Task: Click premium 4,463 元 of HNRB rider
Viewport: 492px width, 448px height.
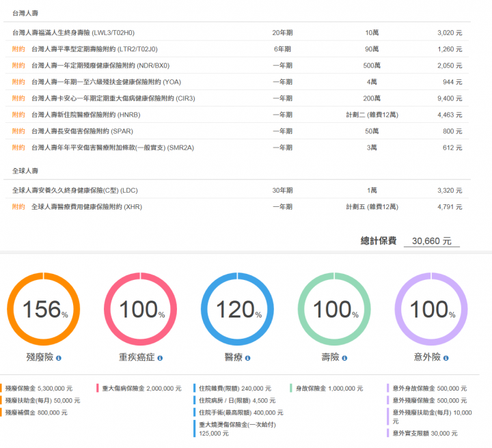Action: point(450,115)
